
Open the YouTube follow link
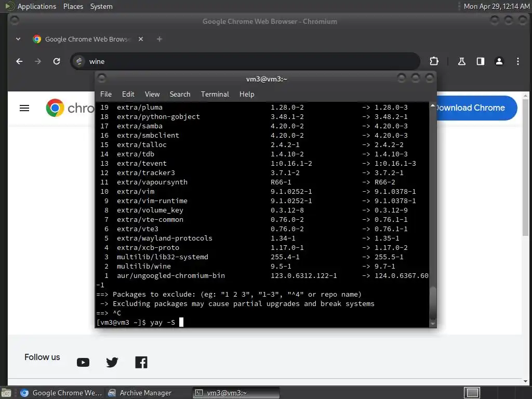pos(83,362)
